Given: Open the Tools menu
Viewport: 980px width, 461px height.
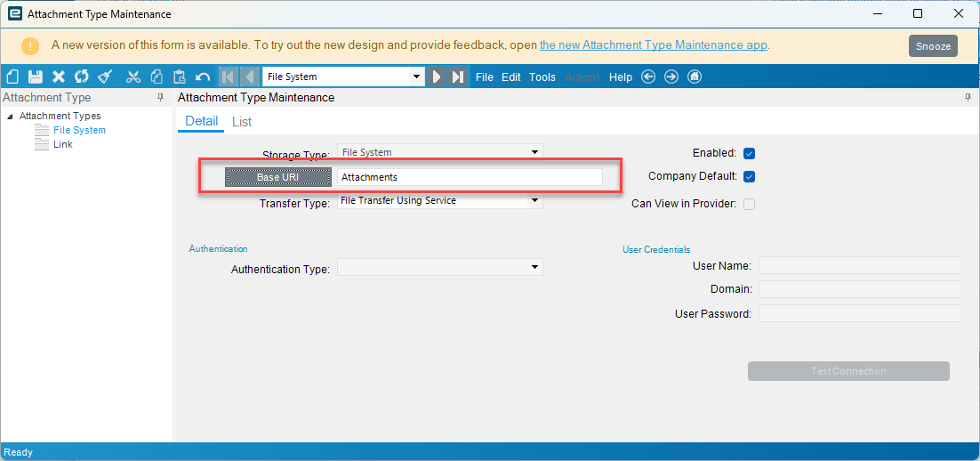Looking at the screenshot, I should pos(542,77).
